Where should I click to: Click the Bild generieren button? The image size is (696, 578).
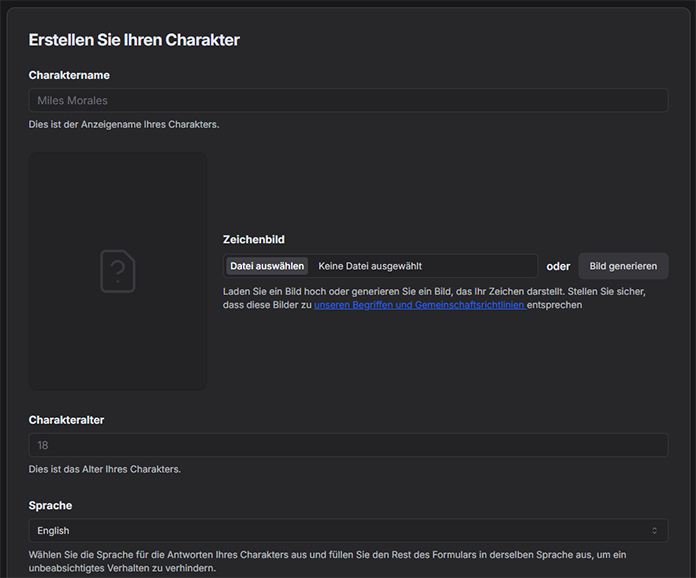(x=623, y=266)
